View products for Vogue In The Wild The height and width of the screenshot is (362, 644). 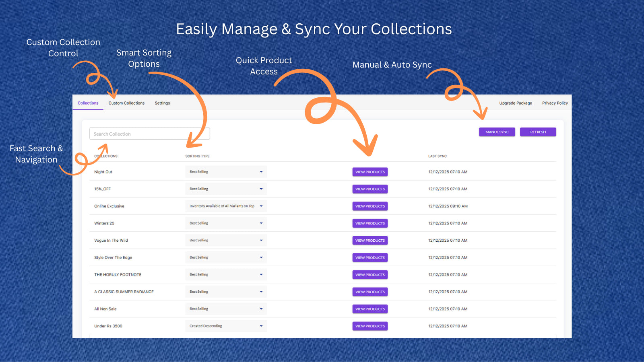pyautogui.click(x=370, y=240)
